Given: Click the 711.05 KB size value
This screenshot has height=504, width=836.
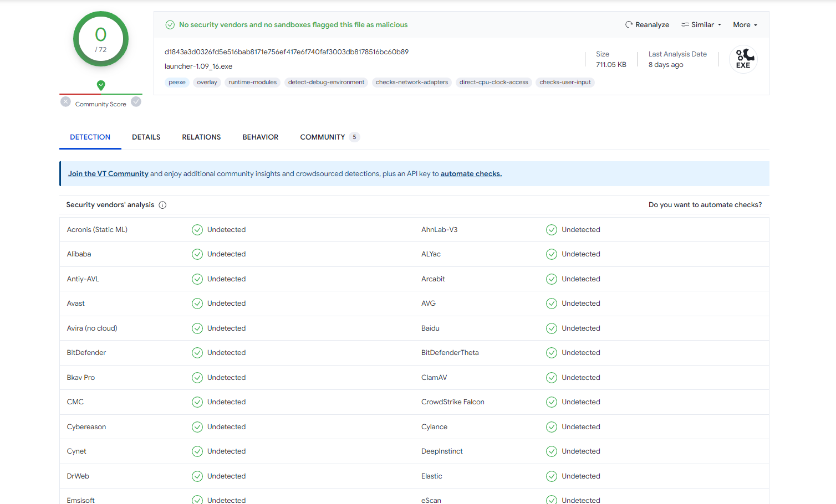Looking at the screenshot, I should pos(611,65).
